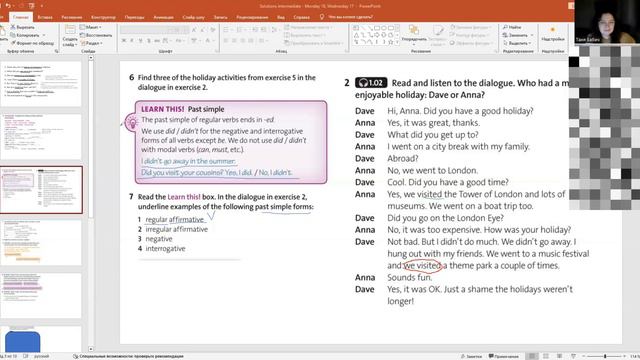640x360 pixels.
Task: Click the Создать слайд new slide button
Action: click(x=70, y=36)
